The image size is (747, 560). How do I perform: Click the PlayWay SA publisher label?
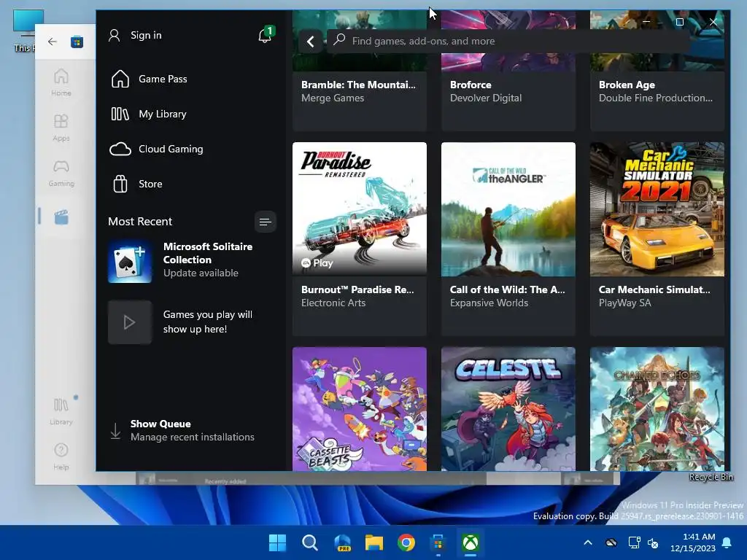(x=624, y=303)
